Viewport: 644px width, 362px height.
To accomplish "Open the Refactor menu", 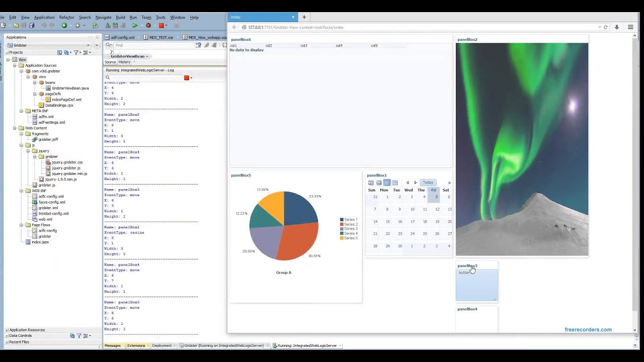I will (x=66, y=17).
